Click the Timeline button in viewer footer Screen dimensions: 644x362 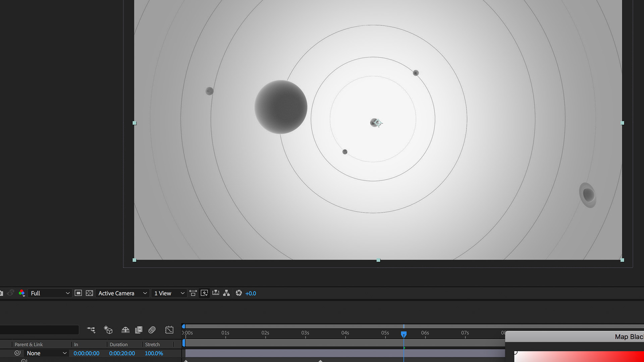tap(216, 293)
